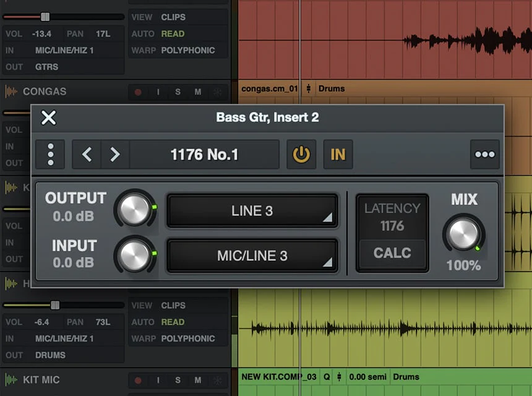The width and height of the screenshot is (532, 396).
Task: Freeze the KIT MIC track with the snowflake icon
Action: [x=217, y=380]
